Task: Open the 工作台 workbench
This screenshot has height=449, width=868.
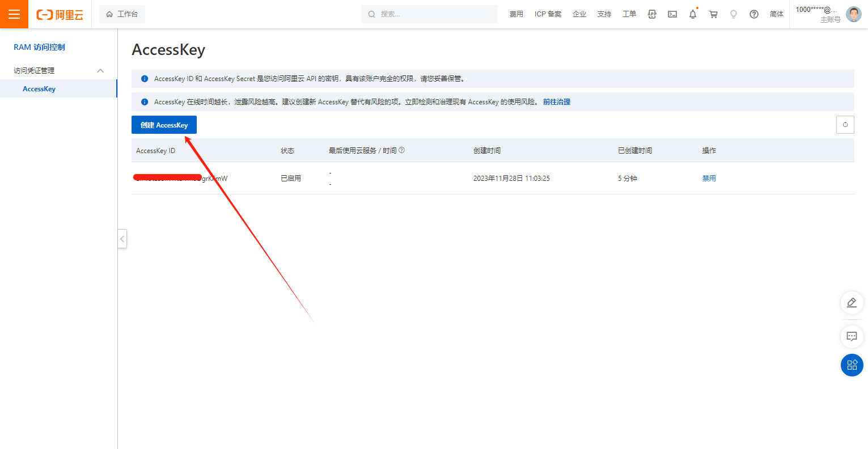Action: [x=122, y=14]
